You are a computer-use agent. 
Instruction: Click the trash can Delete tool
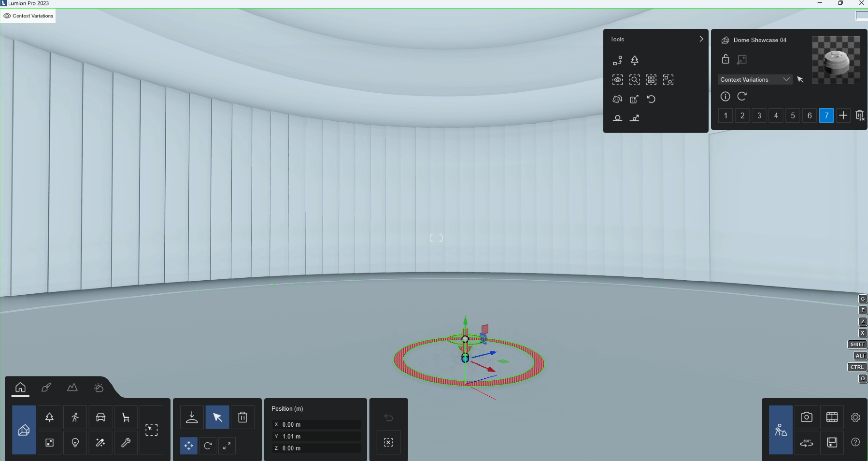click(242, 418)
